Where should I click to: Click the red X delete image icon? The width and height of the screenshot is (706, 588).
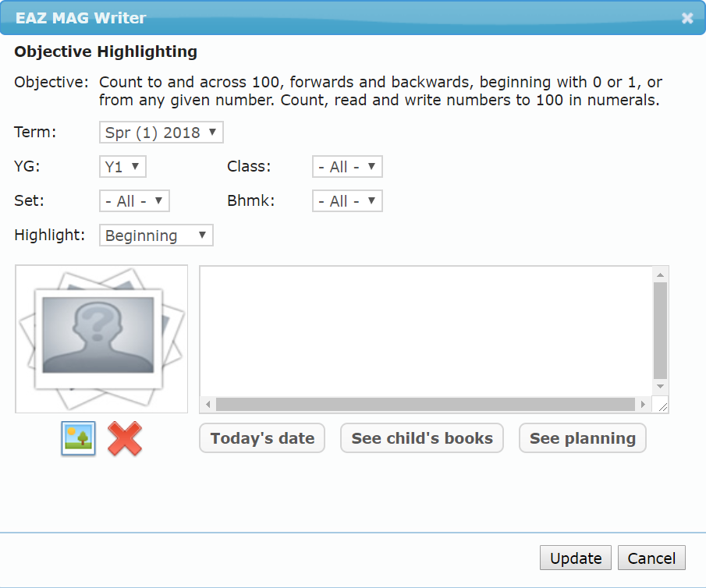(x=125, y=438)
